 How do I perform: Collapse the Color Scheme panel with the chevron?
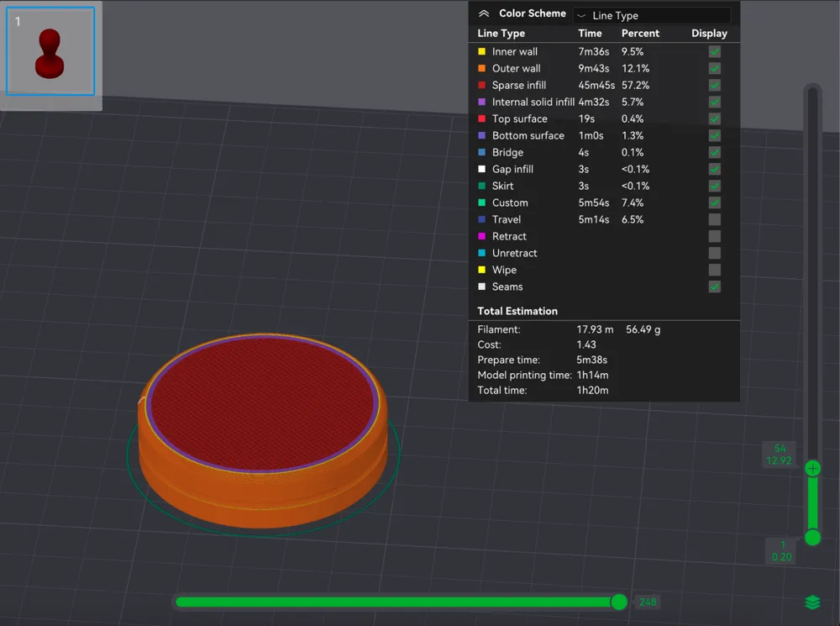[x=484, y=13]
